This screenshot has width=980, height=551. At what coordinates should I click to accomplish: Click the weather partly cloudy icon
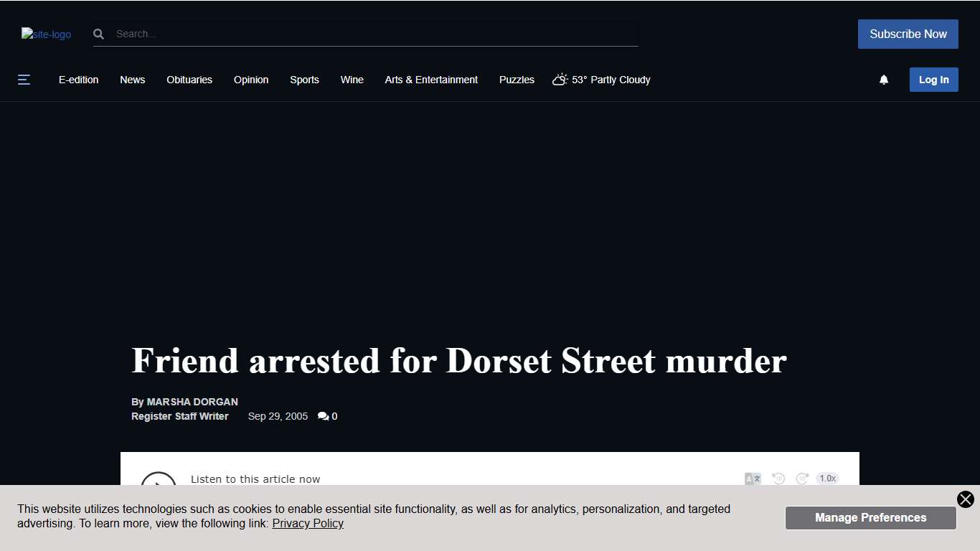click(x=560, y=80)
